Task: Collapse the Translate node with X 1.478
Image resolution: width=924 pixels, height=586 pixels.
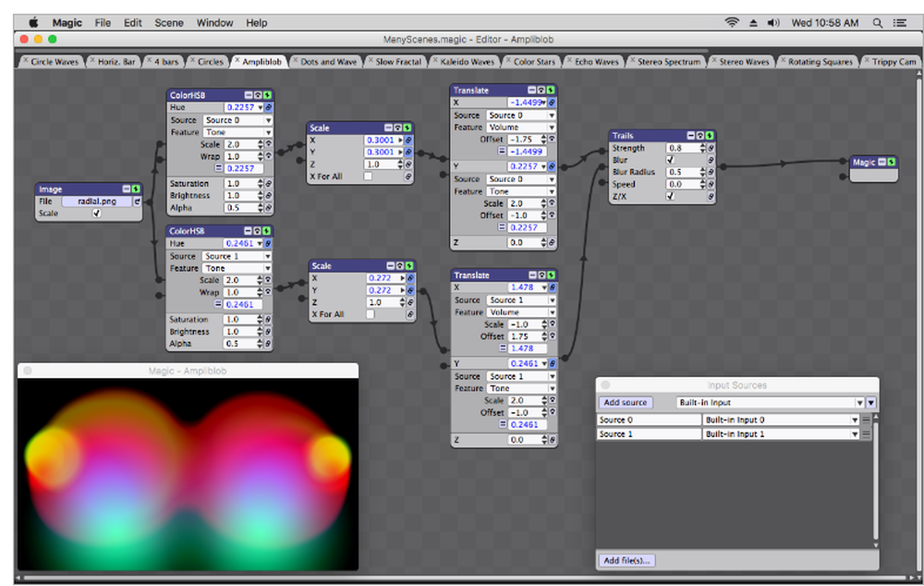Action: 532,275
